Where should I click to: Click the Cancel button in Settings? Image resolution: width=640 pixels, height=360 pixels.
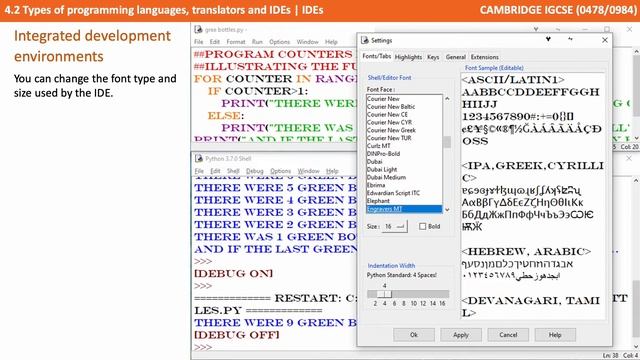[x=508, y=335]
